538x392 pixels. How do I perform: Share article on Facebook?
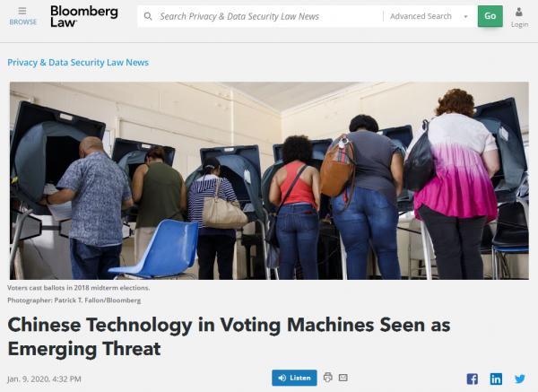point(473,379)
